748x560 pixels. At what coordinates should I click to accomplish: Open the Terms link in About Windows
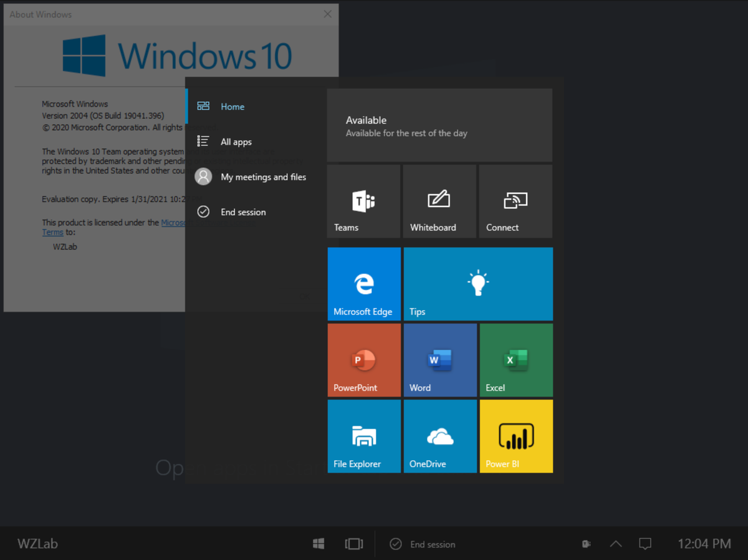(x=52, y=232)
